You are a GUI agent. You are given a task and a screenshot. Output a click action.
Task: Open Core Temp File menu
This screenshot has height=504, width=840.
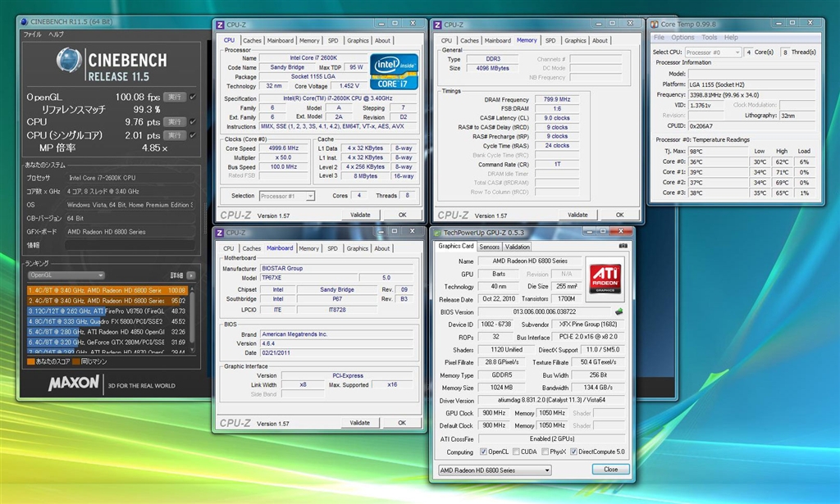tap(659, 38)
